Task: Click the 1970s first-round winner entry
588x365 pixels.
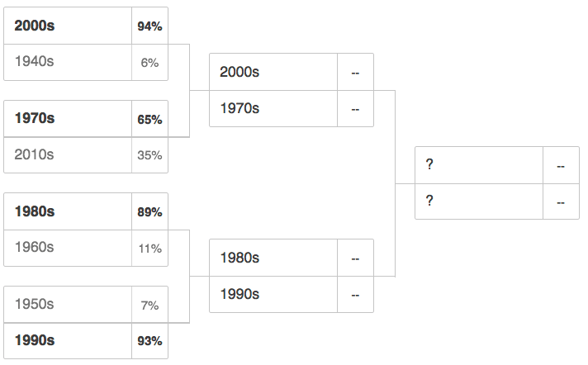Action: click(x=68, y=119)
